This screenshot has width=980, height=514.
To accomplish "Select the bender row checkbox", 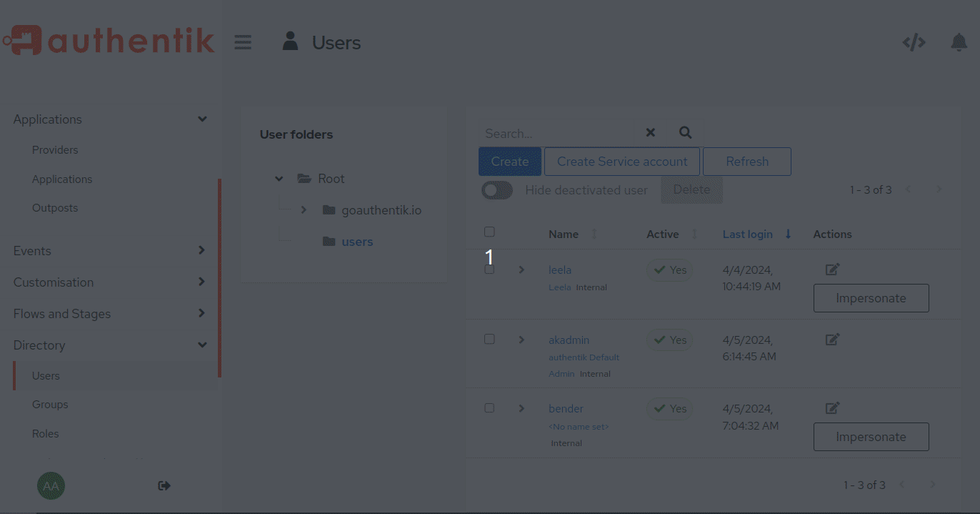I will pos(489,407).
